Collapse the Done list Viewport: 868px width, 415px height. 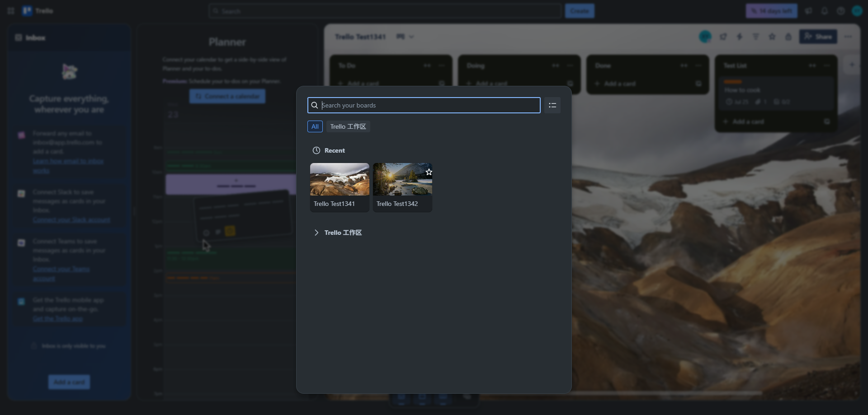[684, 65]
